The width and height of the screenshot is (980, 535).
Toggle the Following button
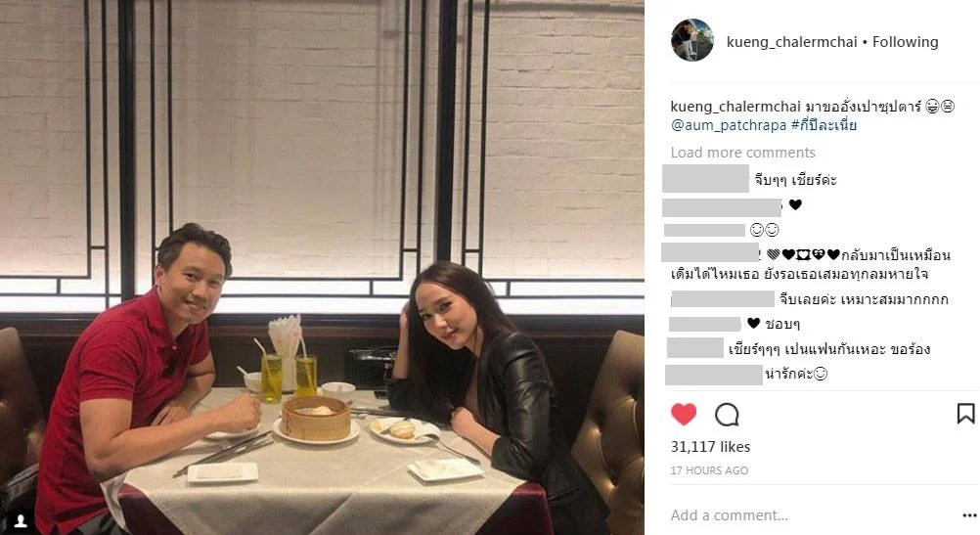click(905, 42)
